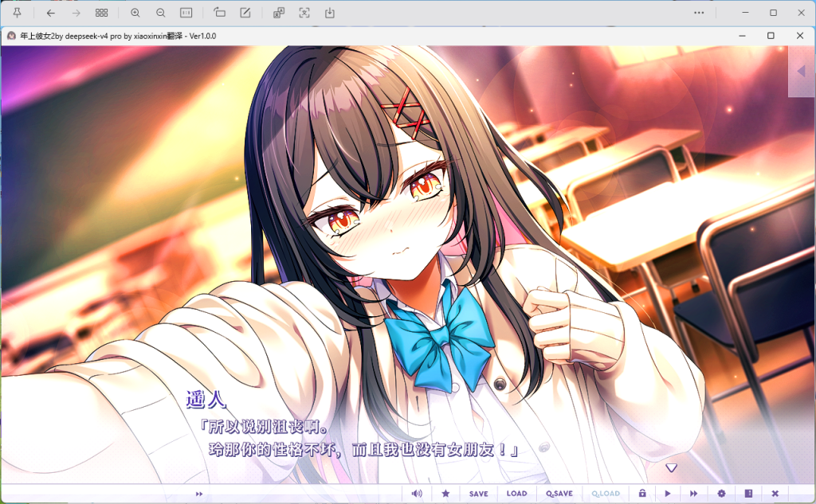Start auto-play mode

pos(668,494)
